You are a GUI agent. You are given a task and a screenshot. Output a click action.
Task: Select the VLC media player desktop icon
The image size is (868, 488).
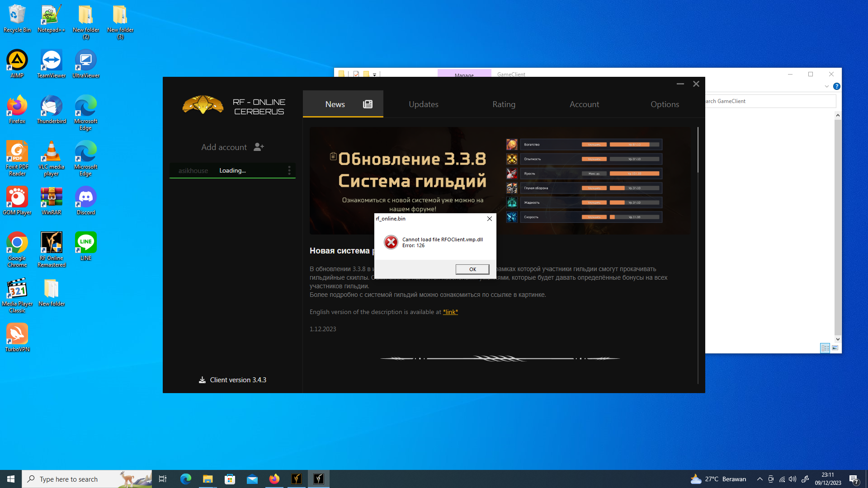(x=51, y=159)
